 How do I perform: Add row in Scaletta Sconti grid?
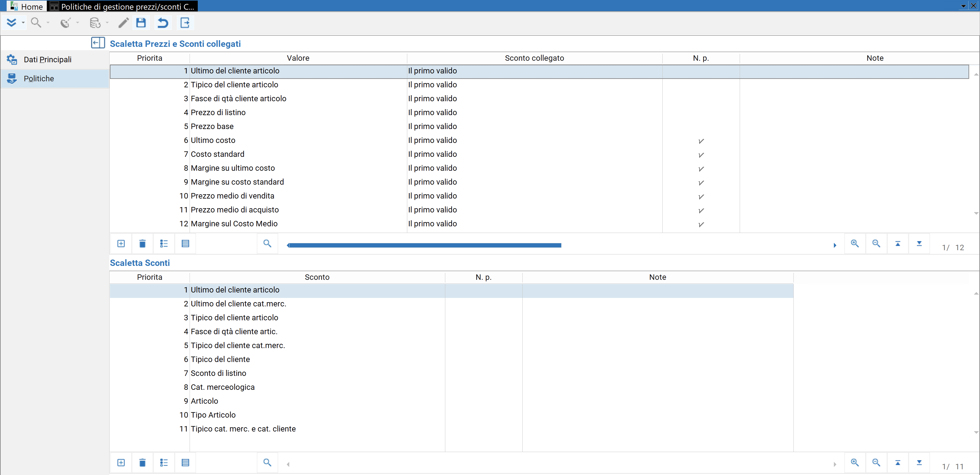tap(121, 463)
